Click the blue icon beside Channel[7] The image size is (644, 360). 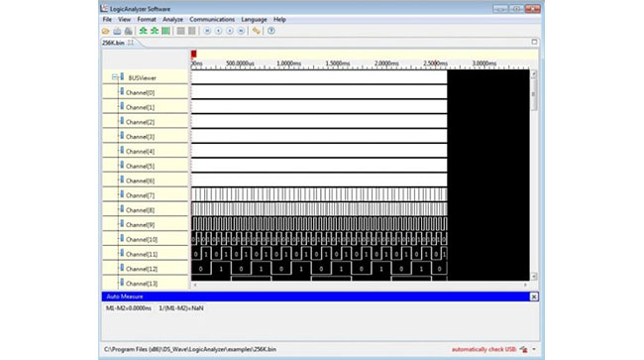122,194
